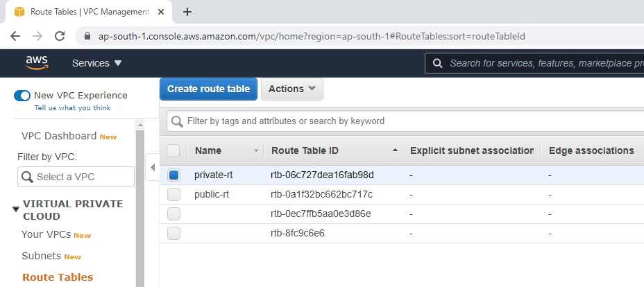Image resolution: width=644 pixels, height=287 pixels.
Task: Collapse the Virtual Private Cloud section
Action: (16, 209)
